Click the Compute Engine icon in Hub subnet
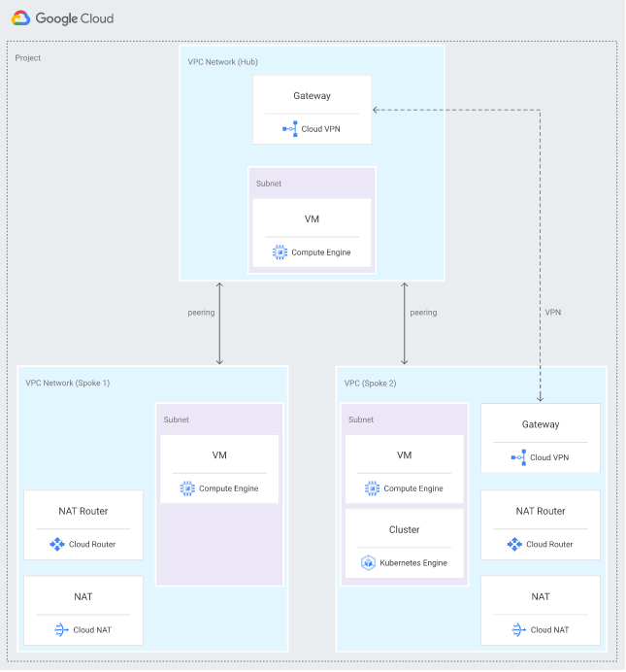Image resolution: width=626 pixels, height=672 pixels. pyautogui.click(x=280, y=252)
